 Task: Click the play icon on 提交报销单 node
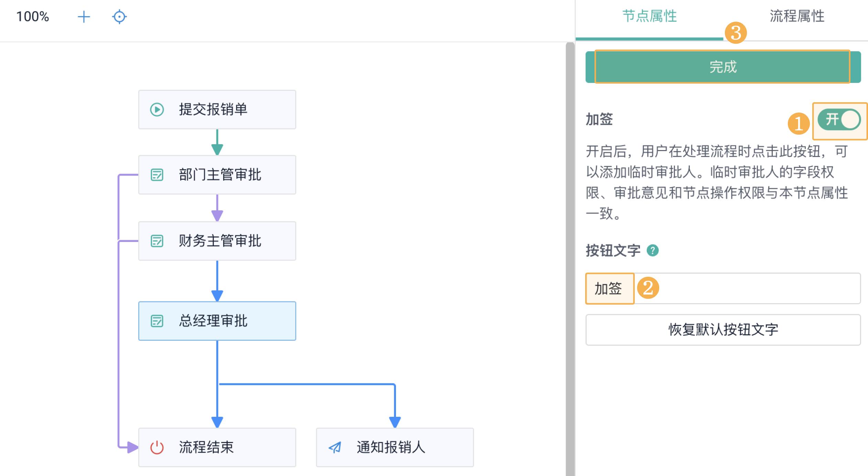157,110
